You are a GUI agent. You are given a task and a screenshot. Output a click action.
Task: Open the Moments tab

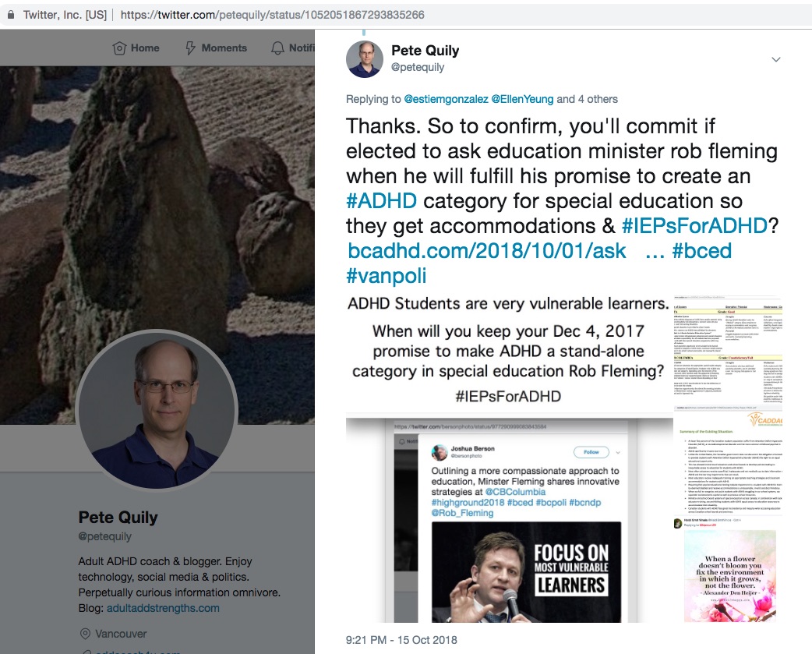pyautogui.click(x=225, y=48)
